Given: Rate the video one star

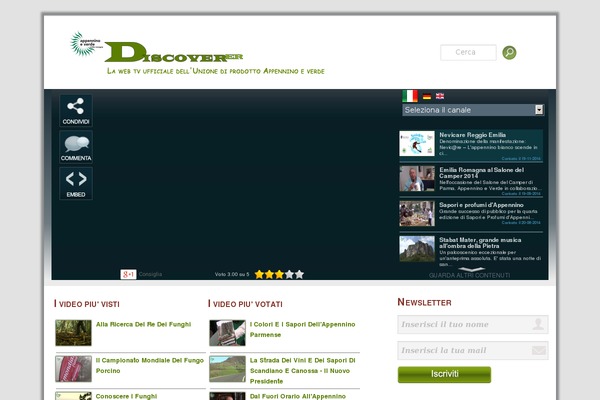Looking at the screenshot, I should (x=259, y=274).
